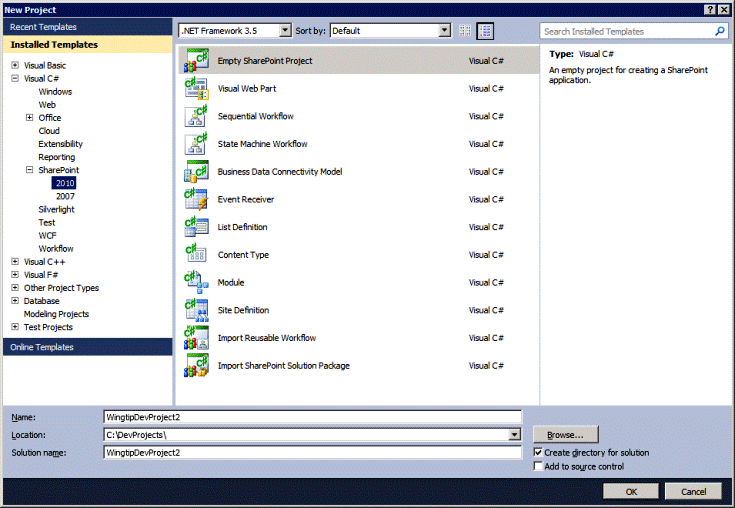Open the .NET Framework version dropdown
The height and width of the screenshot is (508, 735).
pos(285,30)
